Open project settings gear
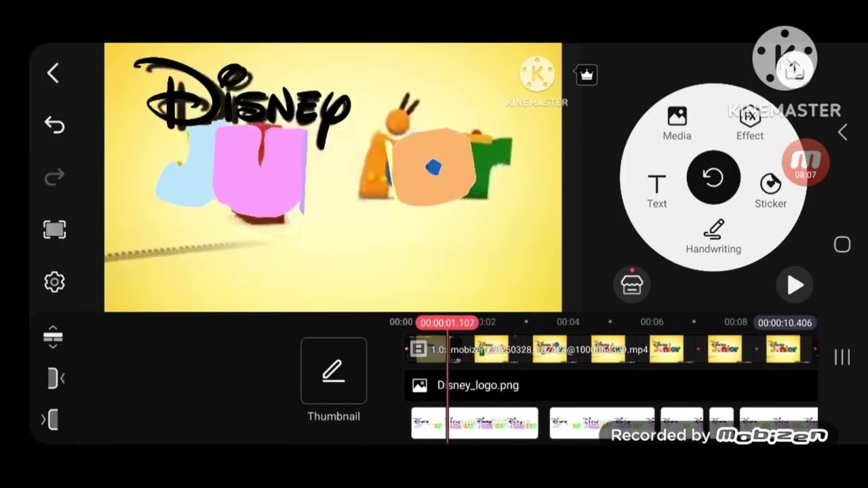 [54, 282]
